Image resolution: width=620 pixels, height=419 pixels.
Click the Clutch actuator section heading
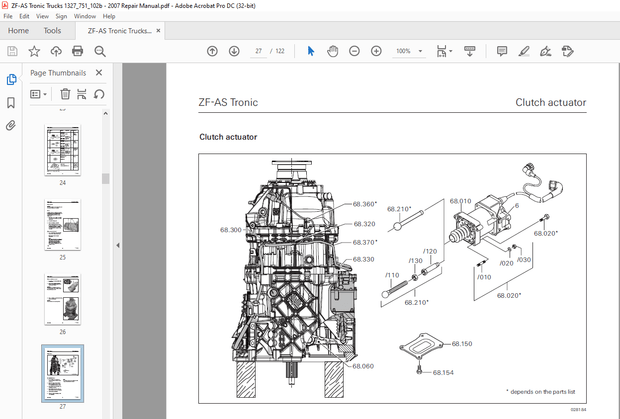228,137
